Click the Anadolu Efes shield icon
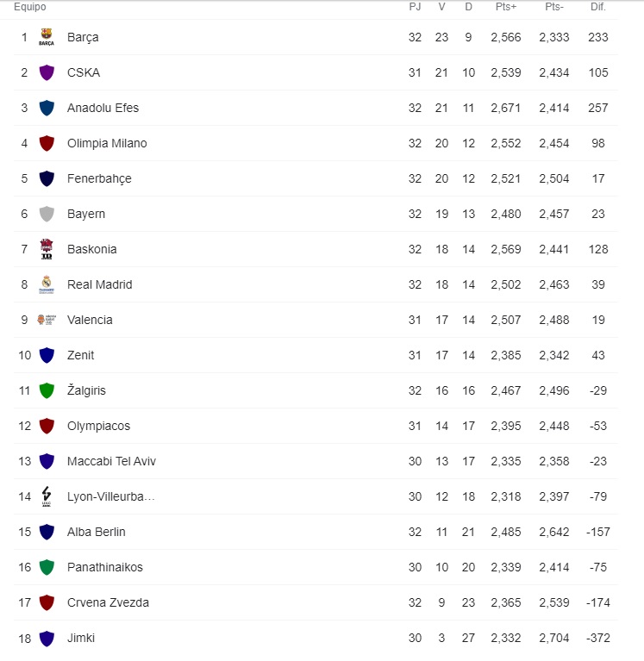644x661 pixels. (47, 108)
